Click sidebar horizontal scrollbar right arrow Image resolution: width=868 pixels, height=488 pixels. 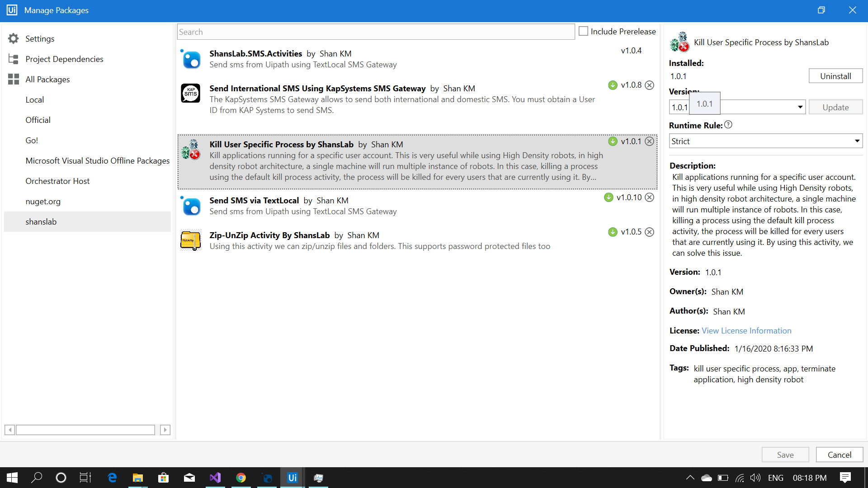click(165, 430)
